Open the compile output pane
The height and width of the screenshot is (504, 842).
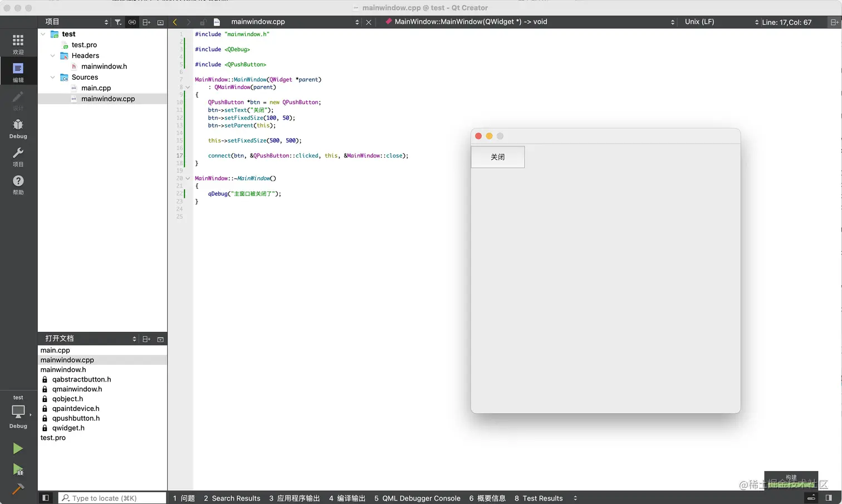point(347,498)
